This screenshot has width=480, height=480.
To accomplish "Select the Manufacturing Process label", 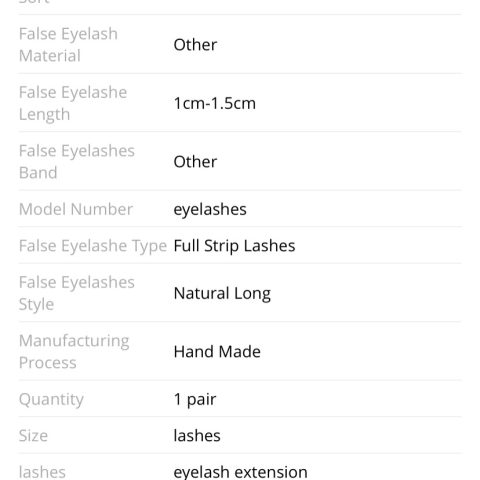I will tap(74, 352).
